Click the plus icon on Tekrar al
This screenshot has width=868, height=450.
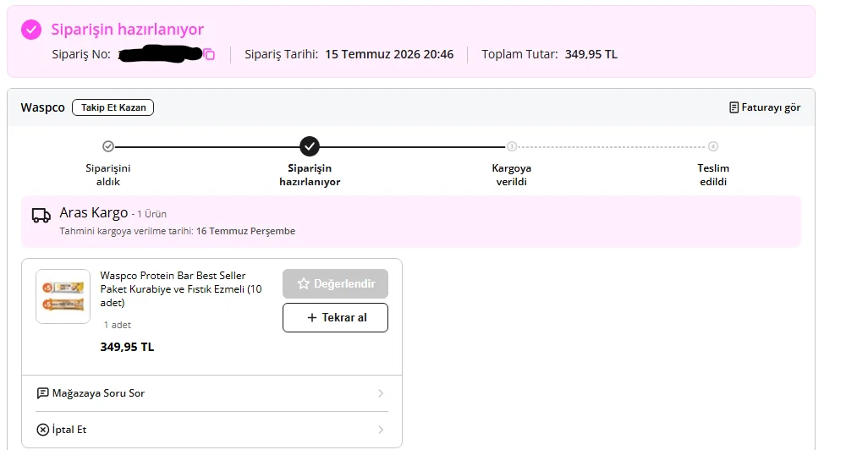click(311, 317)
